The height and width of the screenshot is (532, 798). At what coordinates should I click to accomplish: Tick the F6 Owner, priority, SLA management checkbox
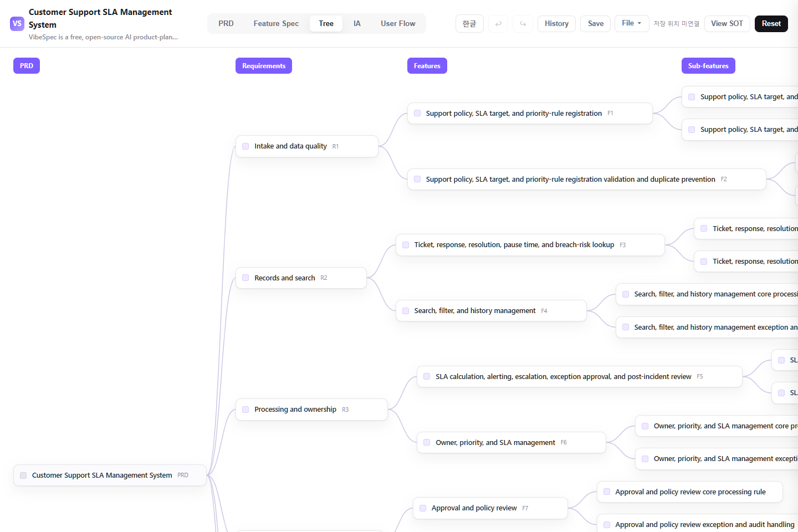[x=427, y=442]
